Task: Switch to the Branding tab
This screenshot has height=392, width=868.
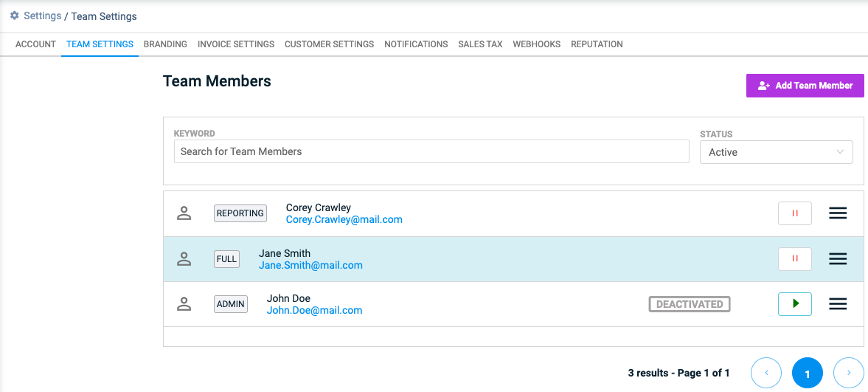Action: pyautogui.click(x=165, y=44)
